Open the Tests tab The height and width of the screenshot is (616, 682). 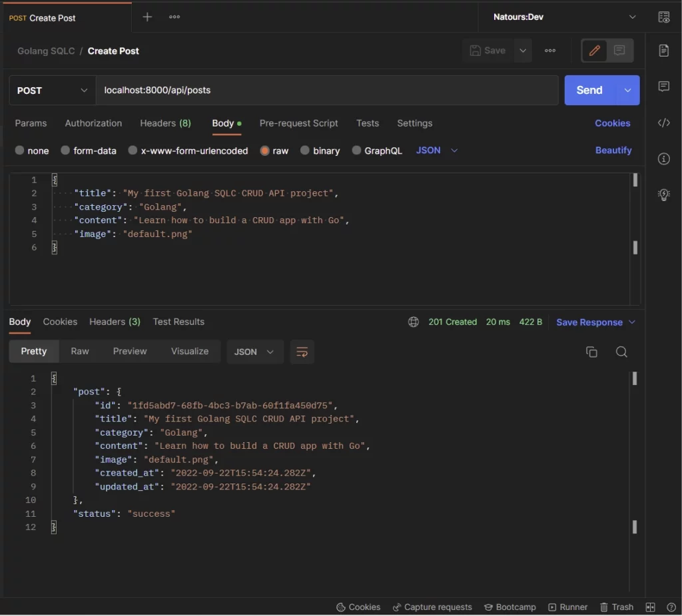click(x=368, y=123)
